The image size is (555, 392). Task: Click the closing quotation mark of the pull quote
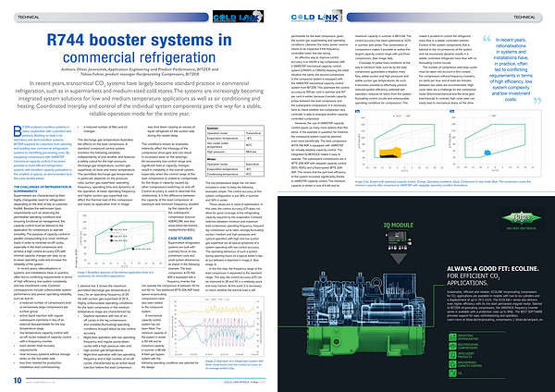coord(536,101)
